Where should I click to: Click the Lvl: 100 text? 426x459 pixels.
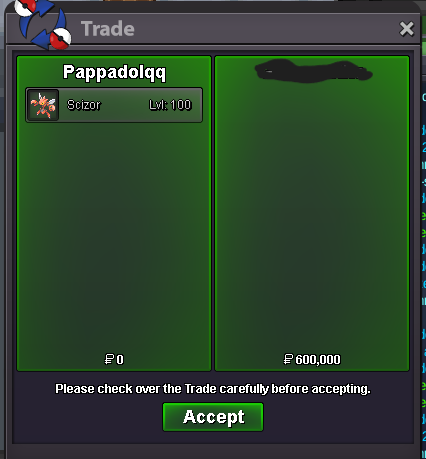tap(170, 105)
